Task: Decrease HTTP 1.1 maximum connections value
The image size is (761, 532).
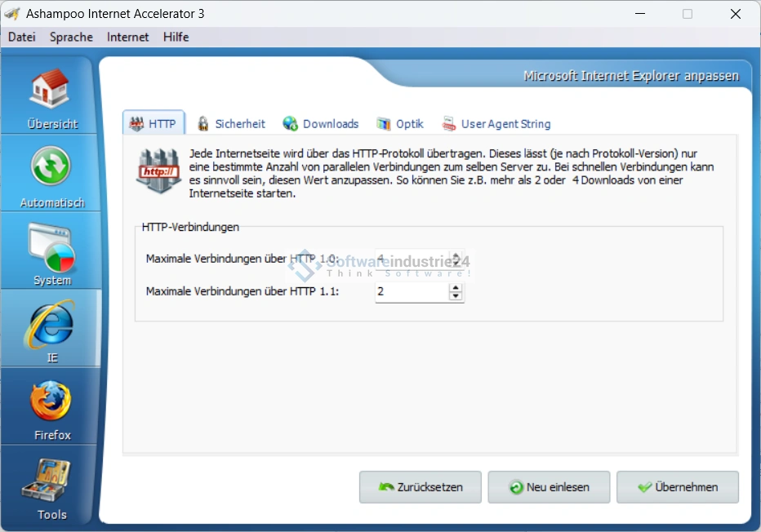Action: [456, 295]
